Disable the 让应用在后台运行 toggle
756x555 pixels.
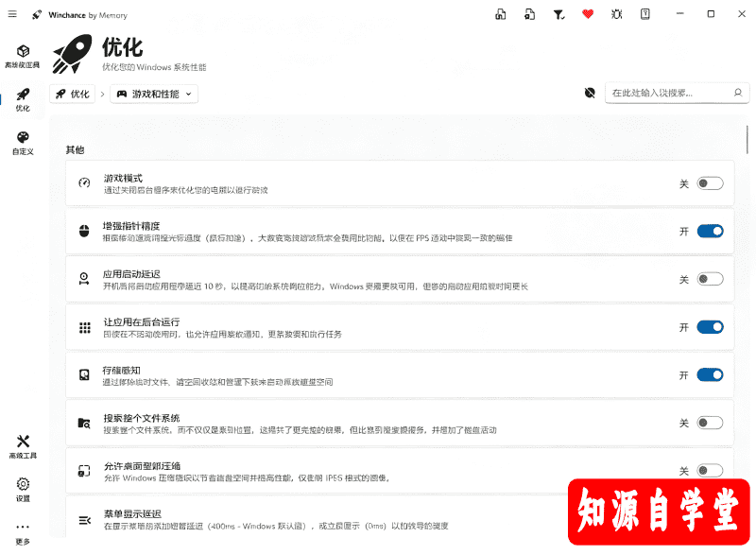coord(711,327)
